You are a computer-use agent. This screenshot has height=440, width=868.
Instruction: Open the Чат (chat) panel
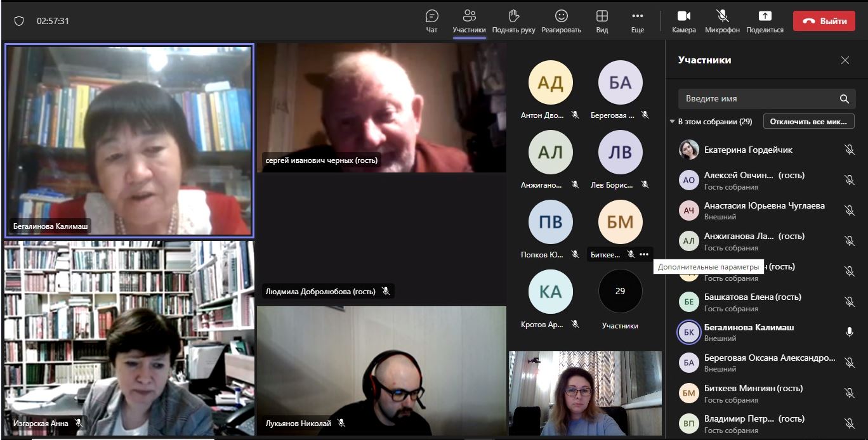pos(431,21)
